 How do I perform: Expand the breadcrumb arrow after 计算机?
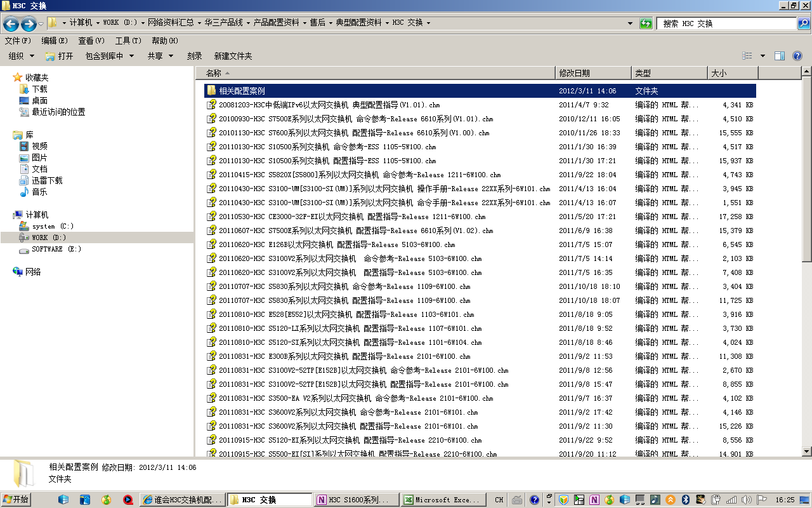pyautogui.click(x=98, y=23)
